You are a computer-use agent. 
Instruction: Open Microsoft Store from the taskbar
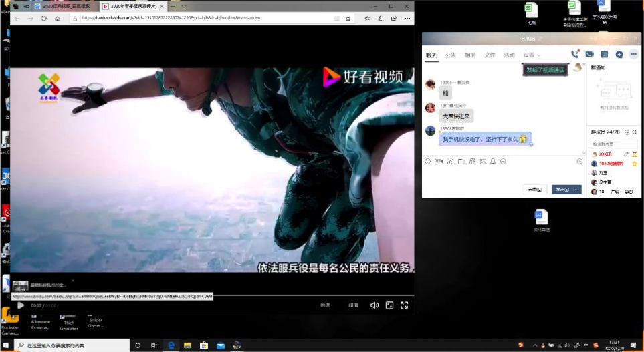(204, 345)
